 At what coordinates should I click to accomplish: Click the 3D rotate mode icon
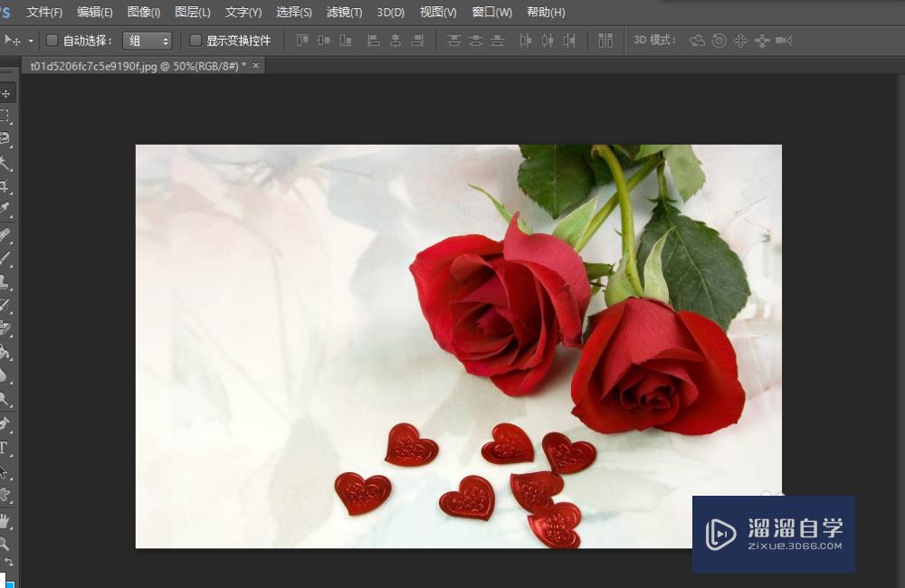tap(697, 41)
